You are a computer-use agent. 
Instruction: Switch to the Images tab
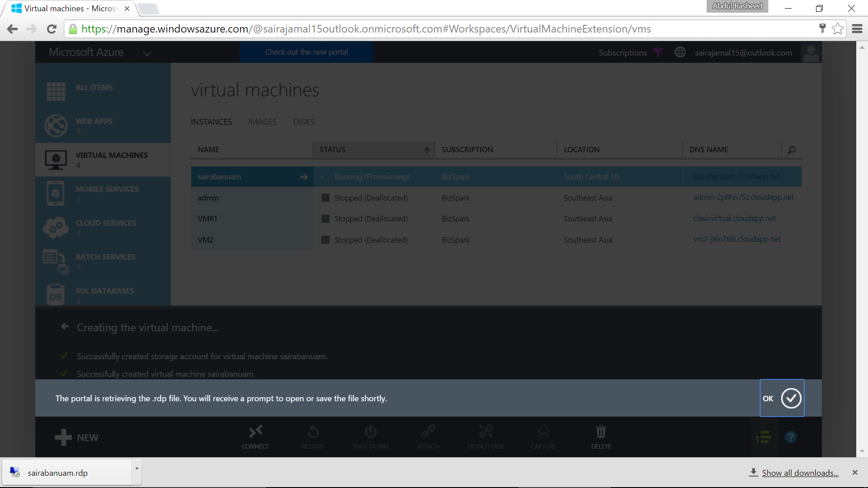[262, 122]
